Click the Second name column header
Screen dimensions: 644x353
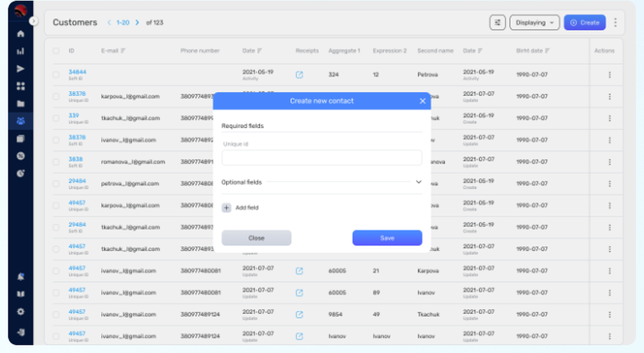pos(435,50)
